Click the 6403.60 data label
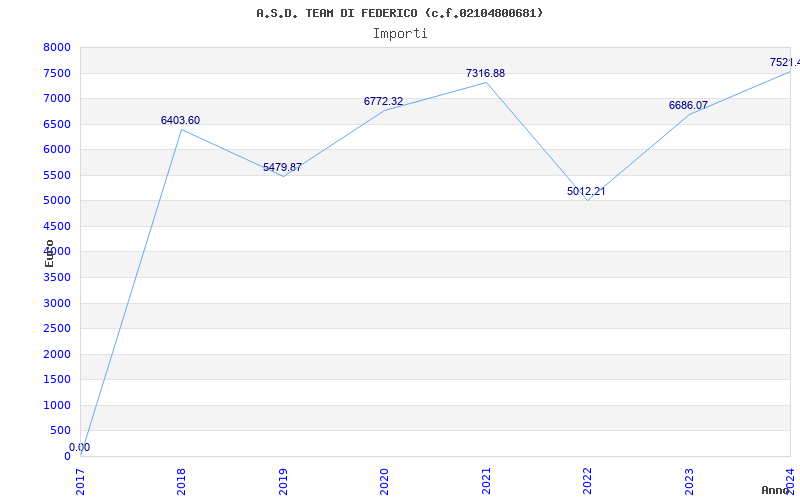 pyautogui.click(x=180, y=120)
